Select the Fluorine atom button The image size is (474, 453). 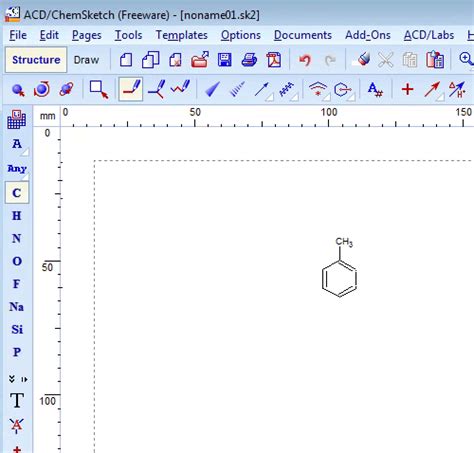coord(17,284)
